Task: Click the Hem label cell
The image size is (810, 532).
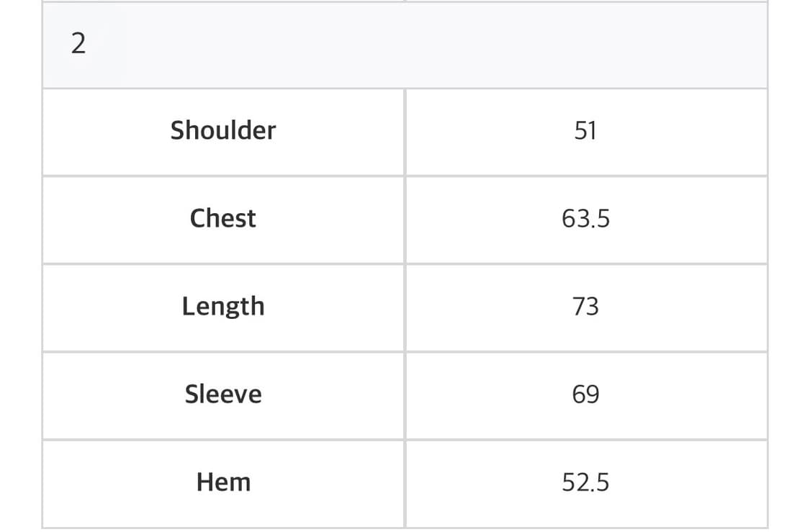Action: (x=223, y=482)
